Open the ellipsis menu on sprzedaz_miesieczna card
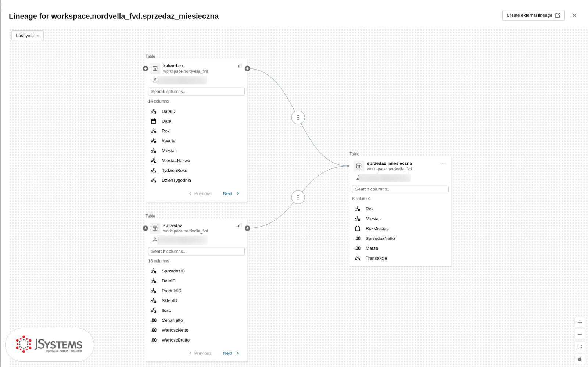The width and height of the screenshot is (588, 367). point(443,163)
